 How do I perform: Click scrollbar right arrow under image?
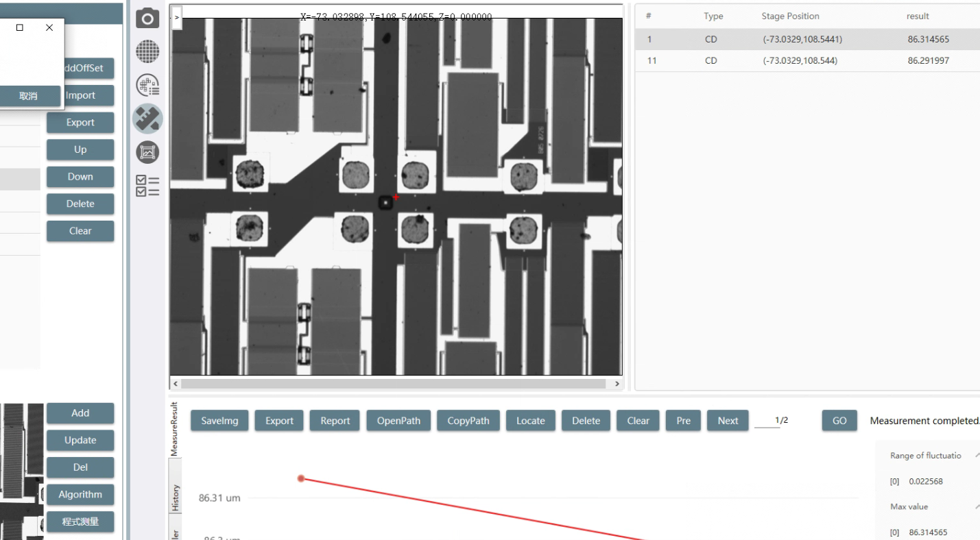[x=617, y=384]
